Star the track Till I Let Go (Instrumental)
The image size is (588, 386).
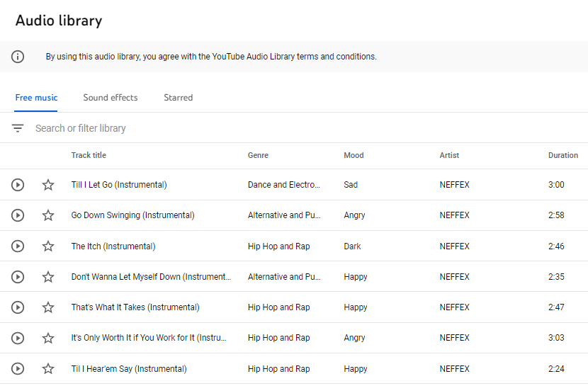[48, 185]
